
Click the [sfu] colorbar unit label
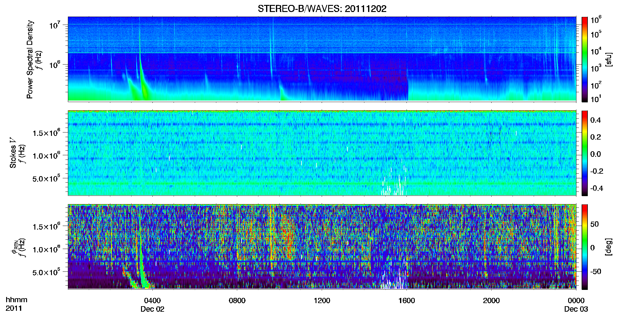[x=609, y=59]
